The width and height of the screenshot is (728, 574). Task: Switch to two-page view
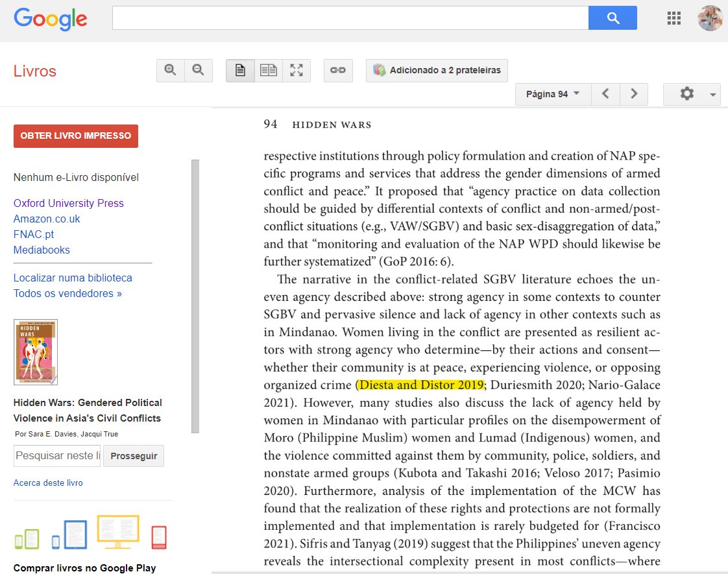click(x=269, y=71)
